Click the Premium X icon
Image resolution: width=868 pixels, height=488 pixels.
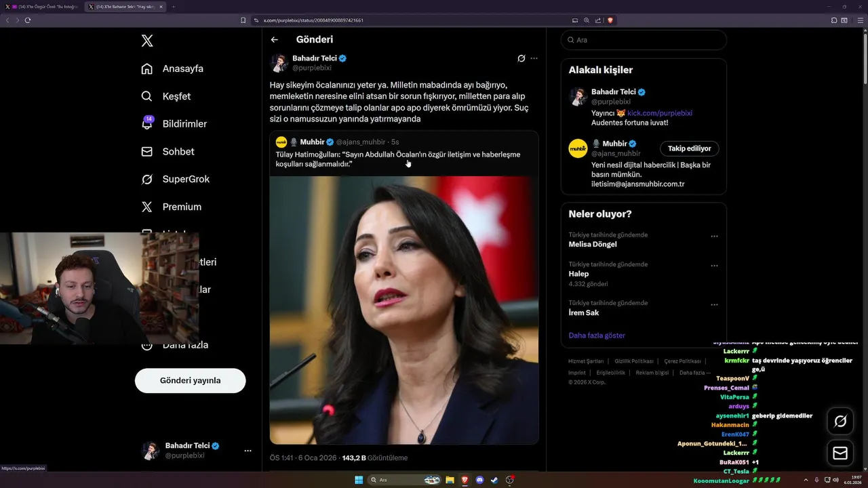(x=146, y=207)
